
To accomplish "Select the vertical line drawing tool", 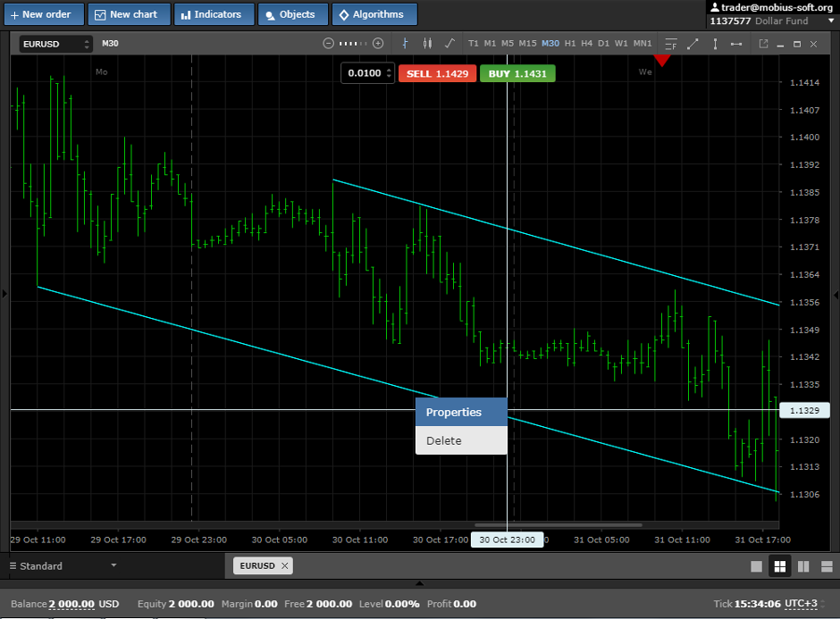I will (x=715, y=44).
